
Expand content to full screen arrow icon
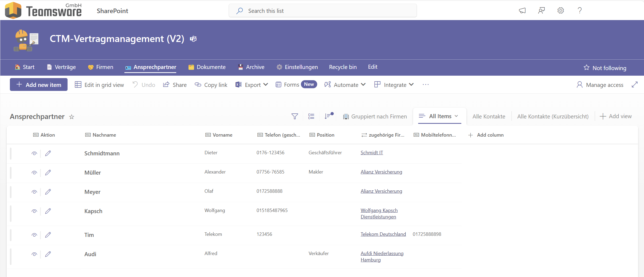tap(635, 85)
